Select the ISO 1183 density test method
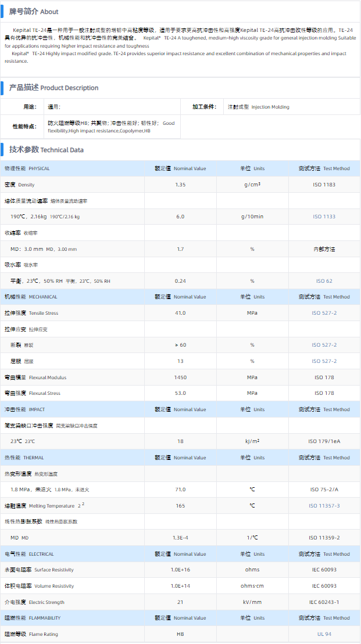The image size is (361, 644). point(324,185)
